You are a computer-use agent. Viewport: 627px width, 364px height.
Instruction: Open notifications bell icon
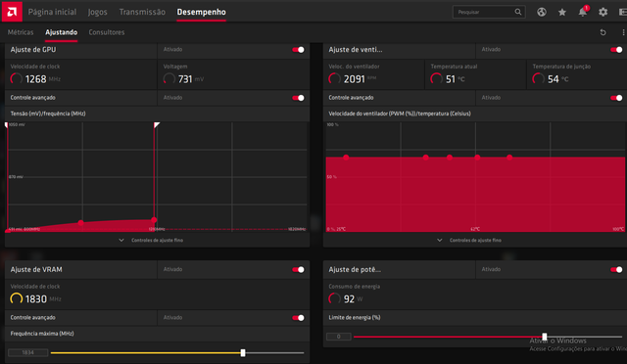[583, 12]
